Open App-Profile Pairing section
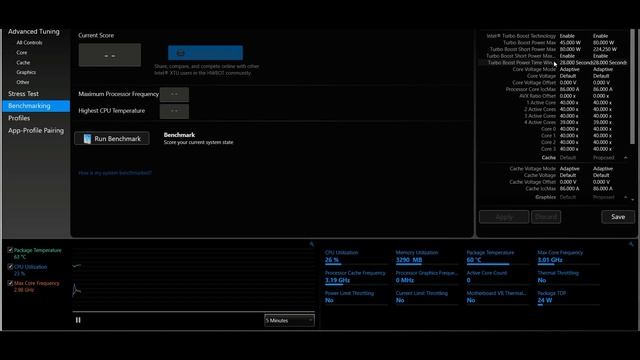Viewport: 640px width, 360px height. pyautogui.click(x=36, y=131)
